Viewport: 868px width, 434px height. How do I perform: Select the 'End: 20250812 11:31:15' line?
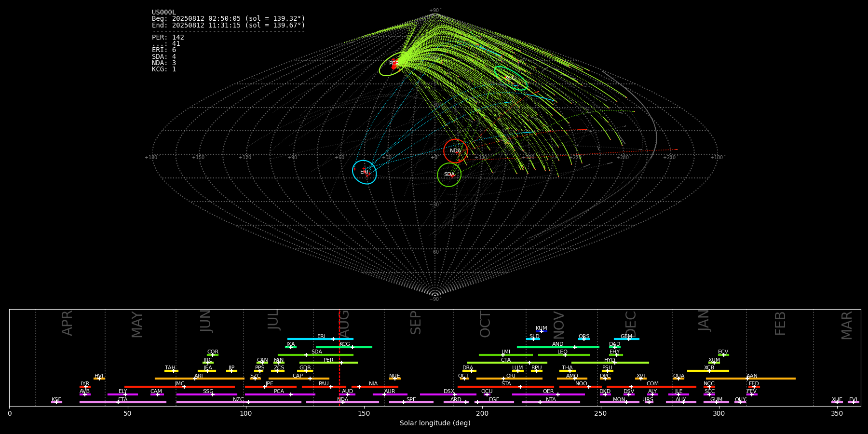coord(229,25)
